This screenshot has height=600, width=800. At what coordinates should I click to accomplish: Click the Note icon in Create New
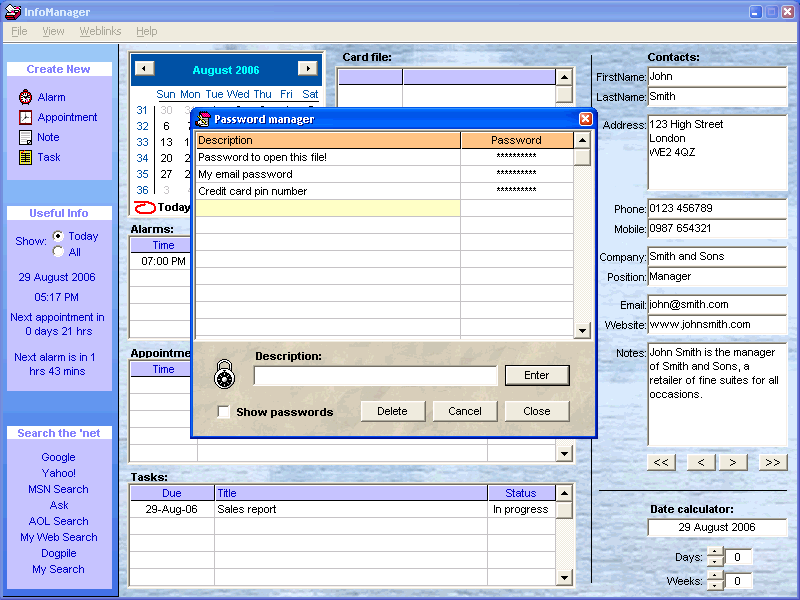[x=25, y=137]
